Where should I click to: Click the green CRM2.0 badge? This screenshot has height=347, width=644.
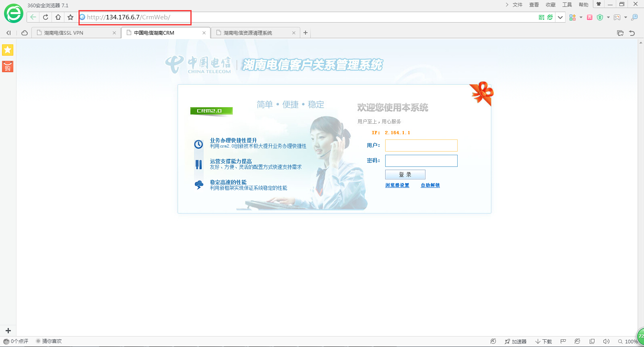[211, 111]
